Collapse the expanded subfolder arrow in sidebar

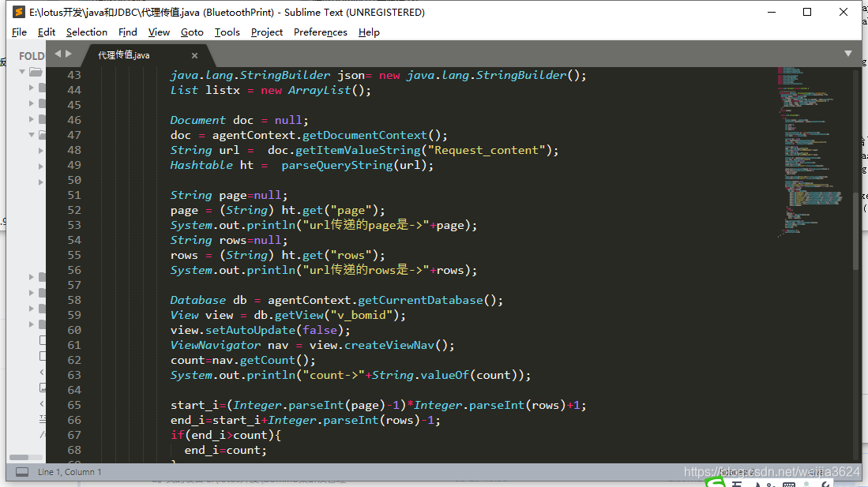point(32,134)
